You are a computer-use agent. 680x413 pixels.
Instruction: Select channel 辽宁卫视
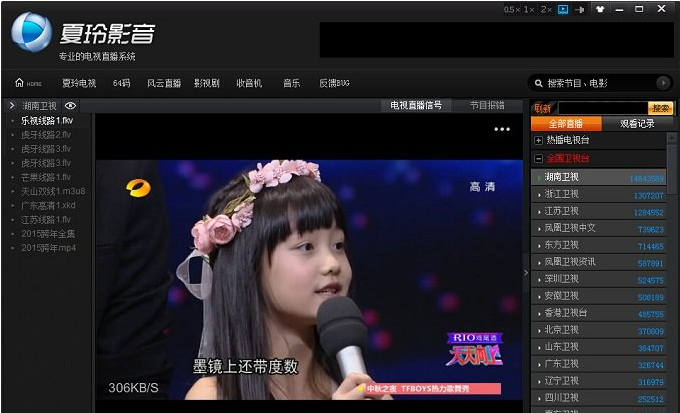click(598, 381)
